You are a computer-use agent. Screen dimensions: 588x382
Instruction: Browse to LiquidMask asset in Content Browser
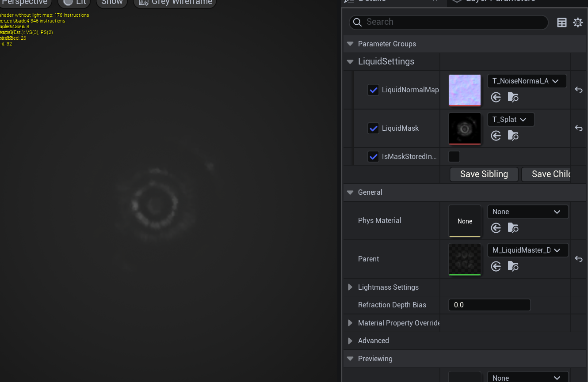pyautogui.click(x=513, y=136)
